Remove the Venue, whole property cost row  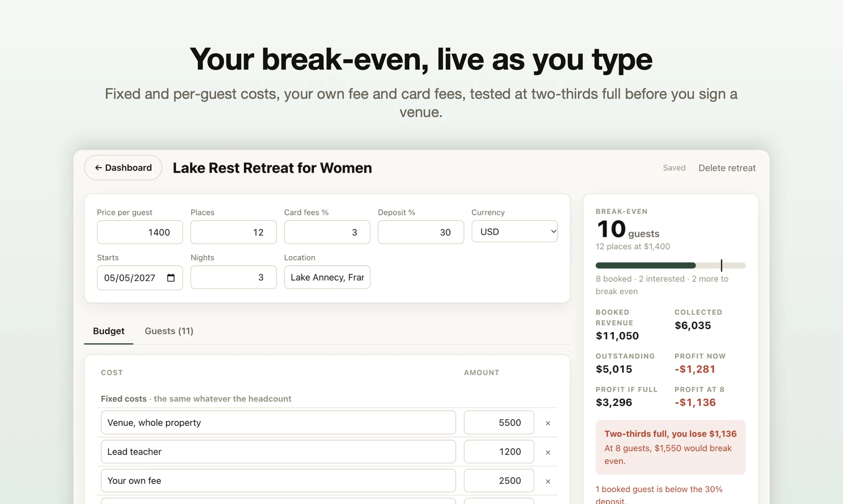tap(548, 423)
